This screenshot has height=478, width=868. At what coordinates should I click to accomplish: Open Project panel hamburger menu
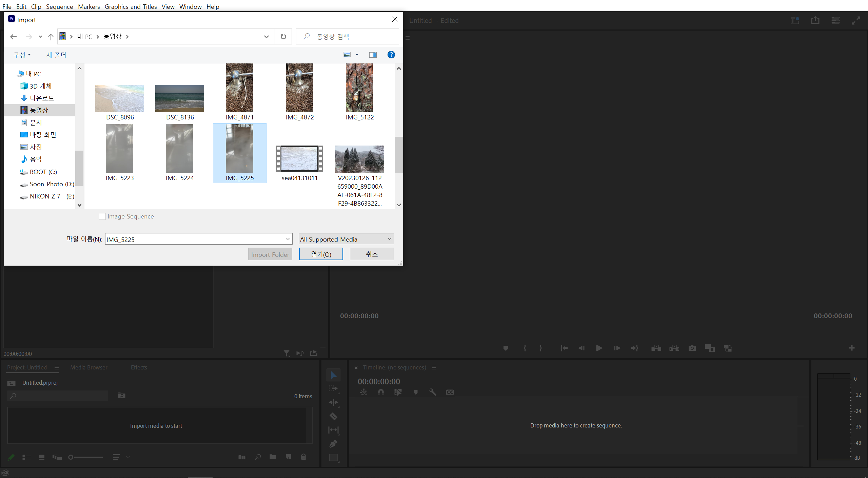[57, 367]
